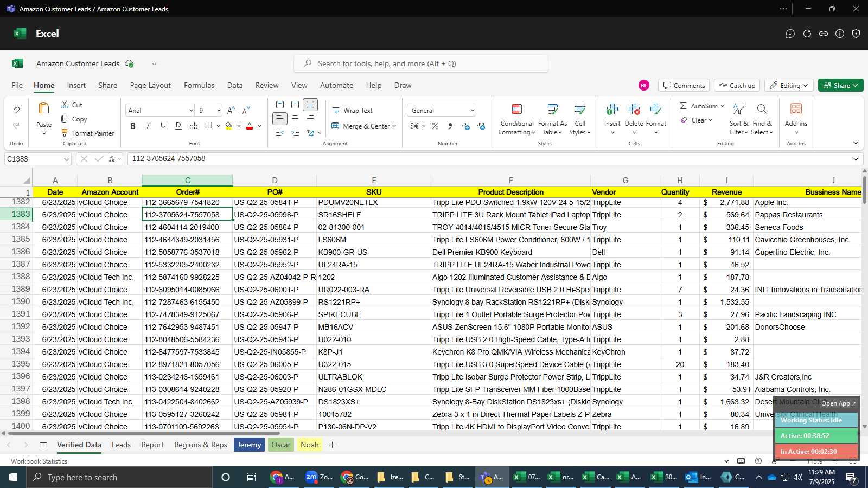This screenshot has height=488, width=868.
Task: Switch to the Jeremy sheet tab
Action: pos(249,445)
